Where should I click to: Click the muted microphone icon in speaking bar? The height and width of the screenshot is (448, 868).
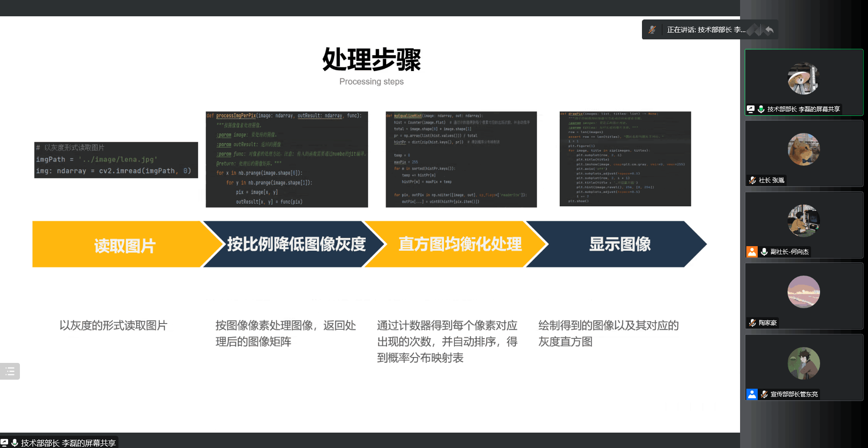point(652,30)
